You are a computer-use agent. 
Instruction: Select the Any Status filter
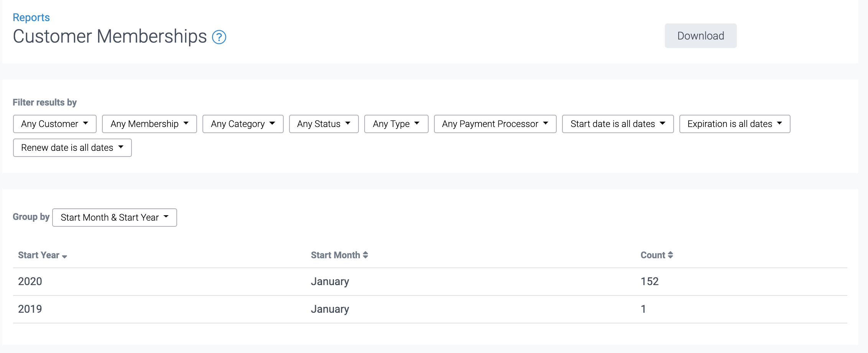coord(324,124)
